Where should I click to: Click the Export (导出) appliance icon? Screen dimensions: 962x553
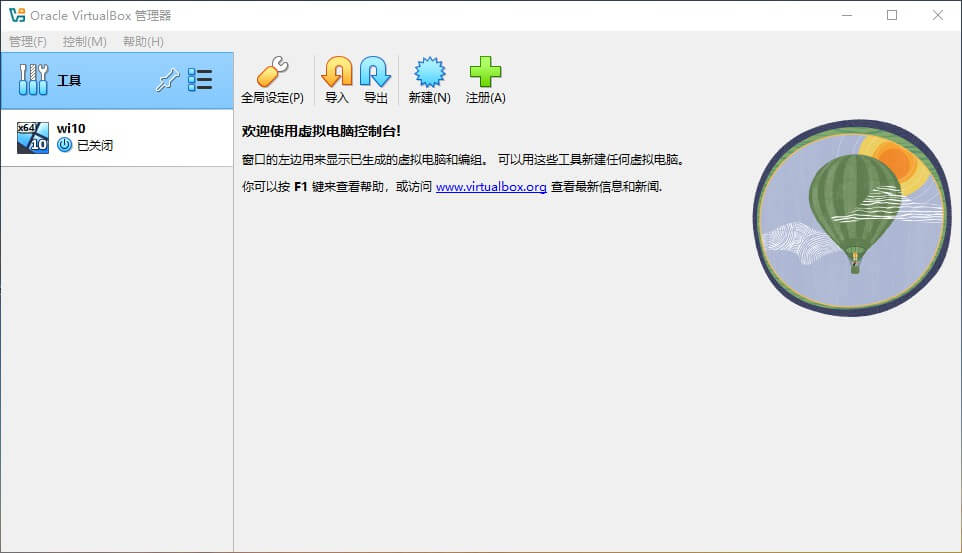tap(375, 72)
